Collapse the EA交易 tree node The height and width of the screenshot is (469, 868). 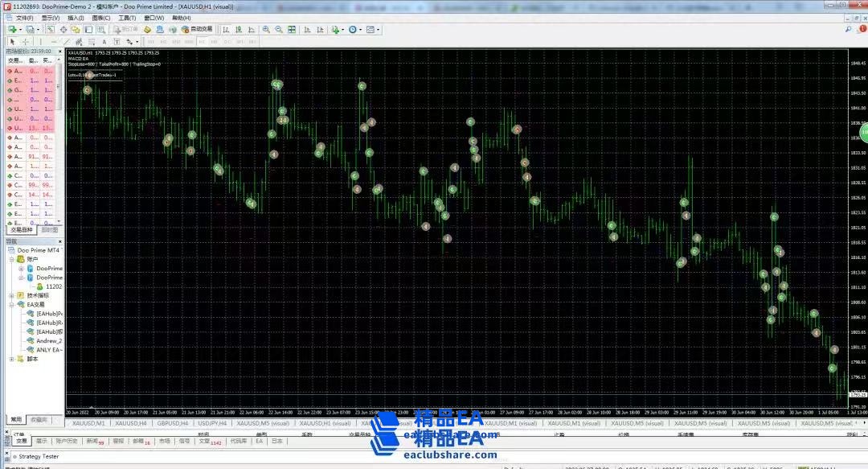click(11, 305)
